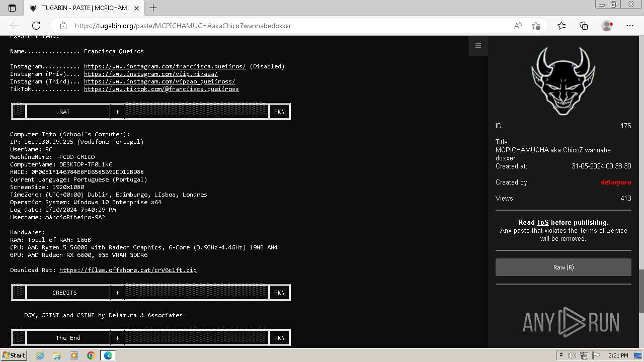Open the tab actions menu icon

[12, 8]
